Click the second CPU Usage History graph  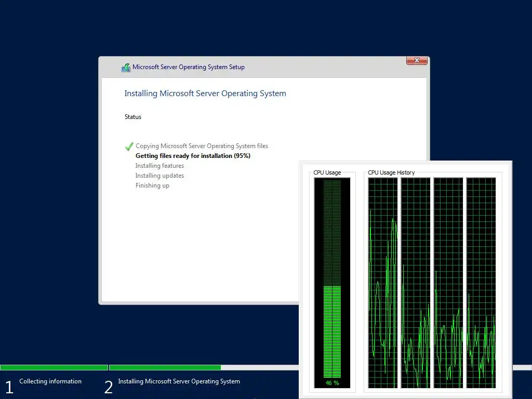click(415, 283)
